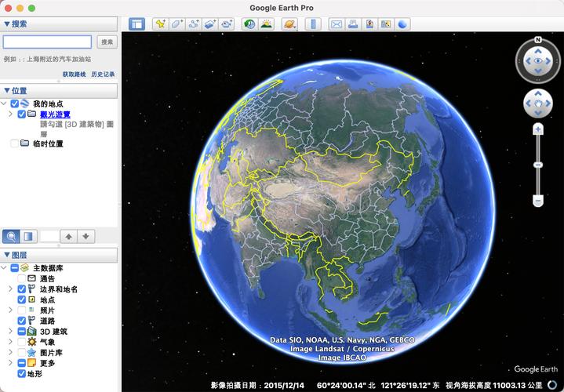
Task: Click inside the search input field
Action: click(x=47, y=42)
